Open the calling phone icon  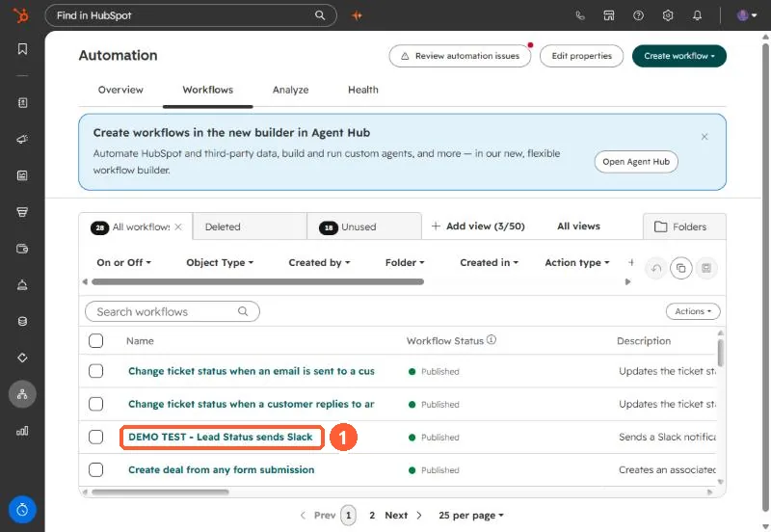click(x=580, y=15)
